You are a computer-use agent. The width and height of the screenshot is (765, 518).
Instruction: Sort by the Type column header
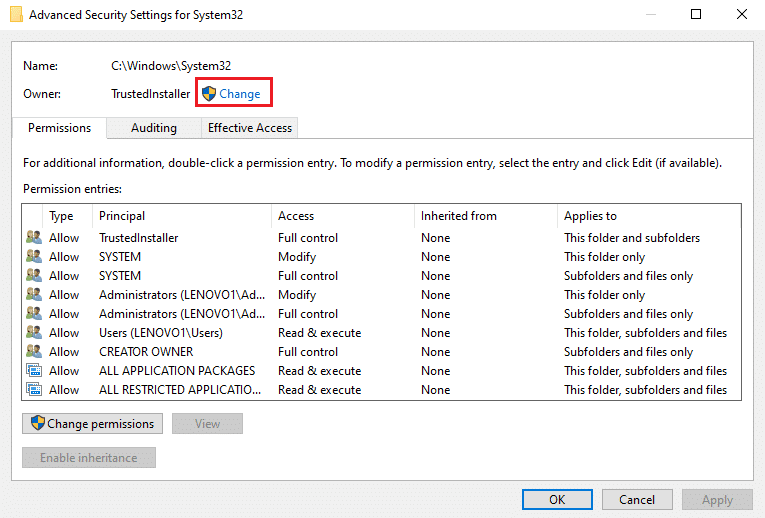(x=68, y=216)
